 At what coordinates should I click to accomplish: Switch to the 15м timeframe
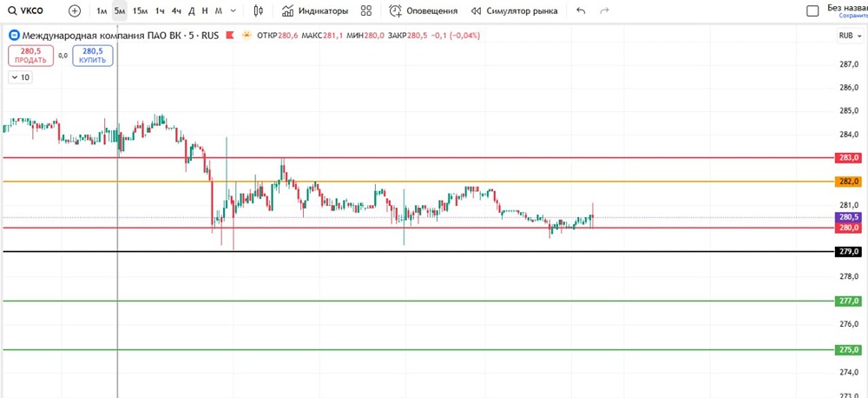pyautogui.click(x=140, y=10)
